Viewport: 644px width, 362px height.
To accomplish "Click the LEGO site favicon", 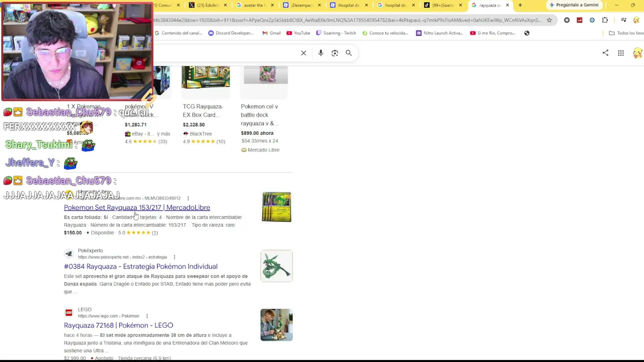I will 69,312.
